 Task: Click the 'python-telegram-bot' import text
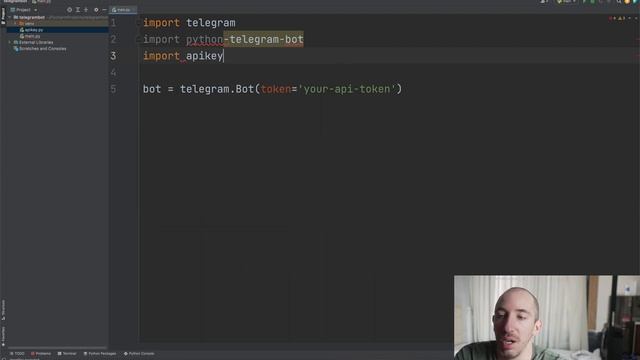tap(244, 40)
